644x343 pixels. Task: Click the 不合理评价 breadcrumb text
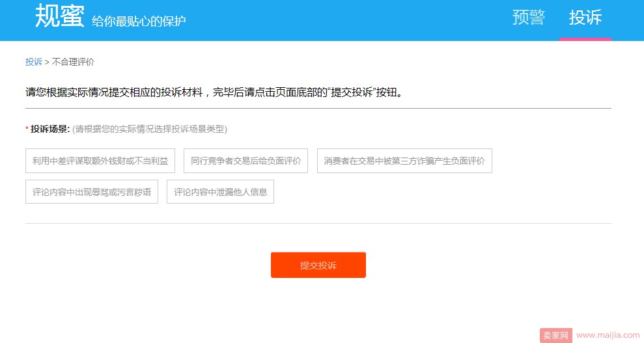[73, 62]
